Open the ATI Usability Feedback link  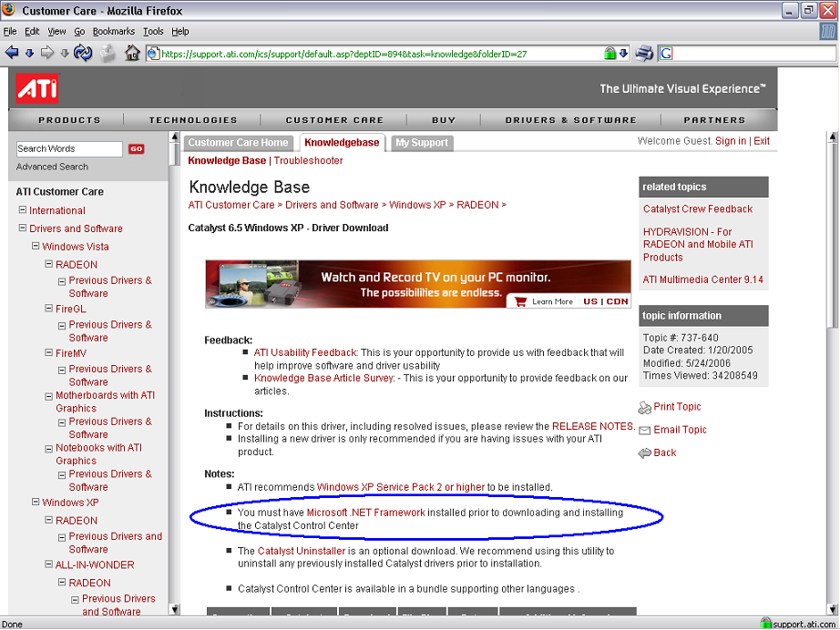point(305,352)
